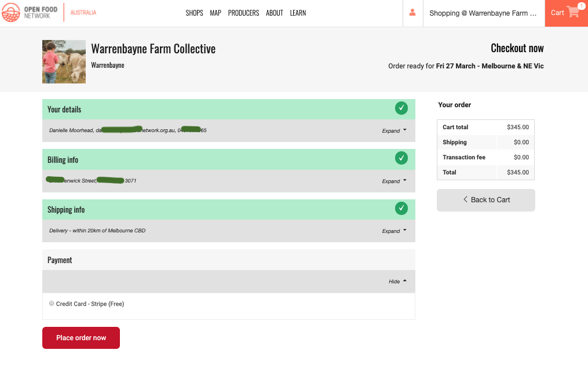Screen dimensions: 588x368
Task: Open the Cart label button
Action: (x=557, y=13)
